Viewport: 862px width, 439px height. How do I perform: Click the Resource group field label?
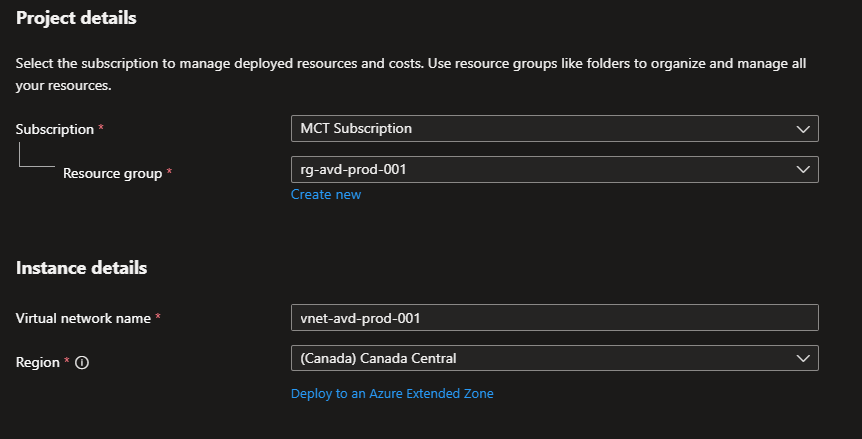coord(112,173)
